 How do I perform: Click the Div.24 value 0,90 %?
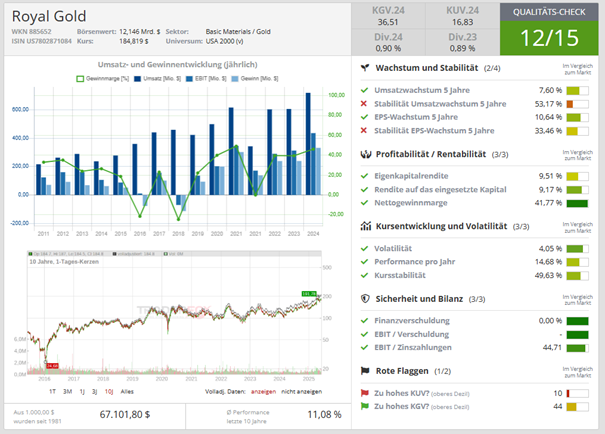388,48
